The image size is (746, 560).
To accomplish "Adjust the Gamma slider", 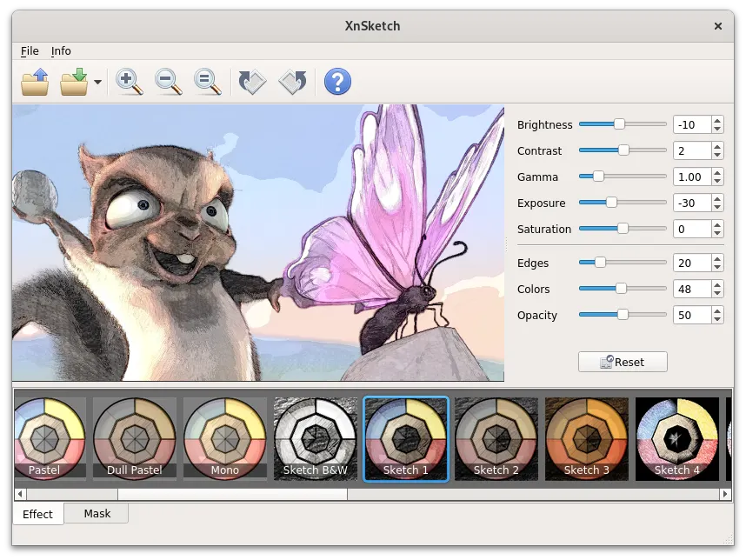I will [623, 177].
